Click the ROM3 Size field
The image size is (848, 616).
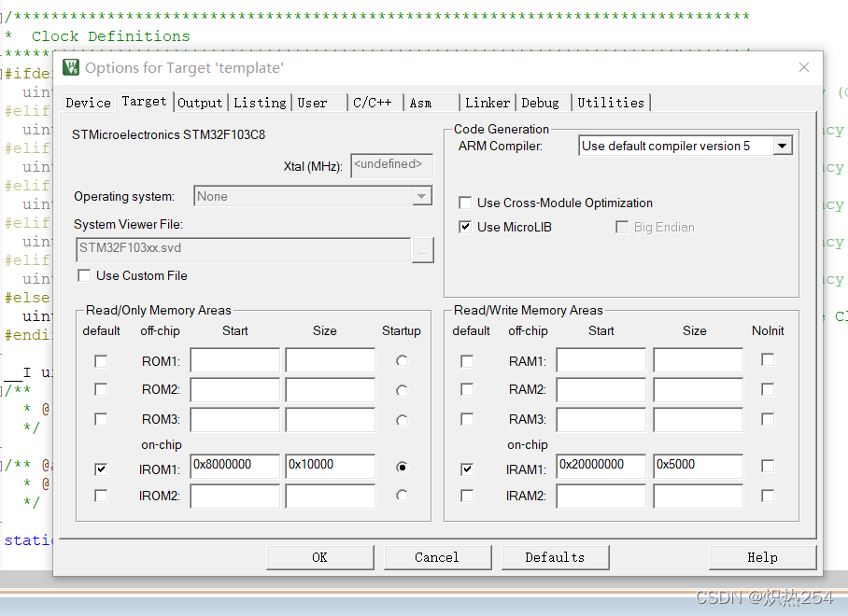coord(330,419)
